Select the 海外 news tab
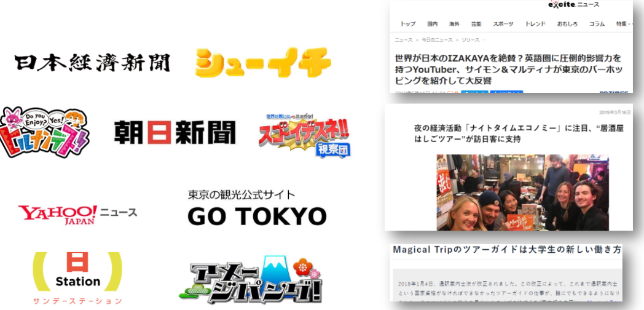This screenshot has height=310, width=644. coord(454,24)
